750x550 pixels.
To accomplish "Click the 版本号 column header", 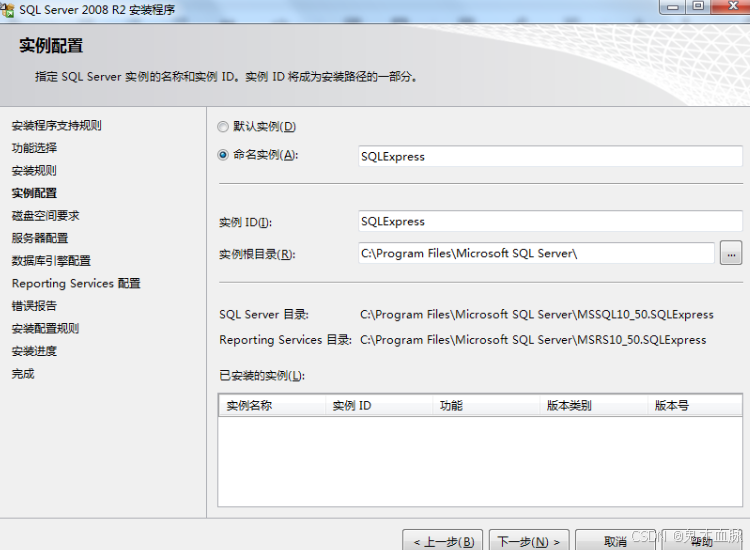I will (x=695, y=406).
